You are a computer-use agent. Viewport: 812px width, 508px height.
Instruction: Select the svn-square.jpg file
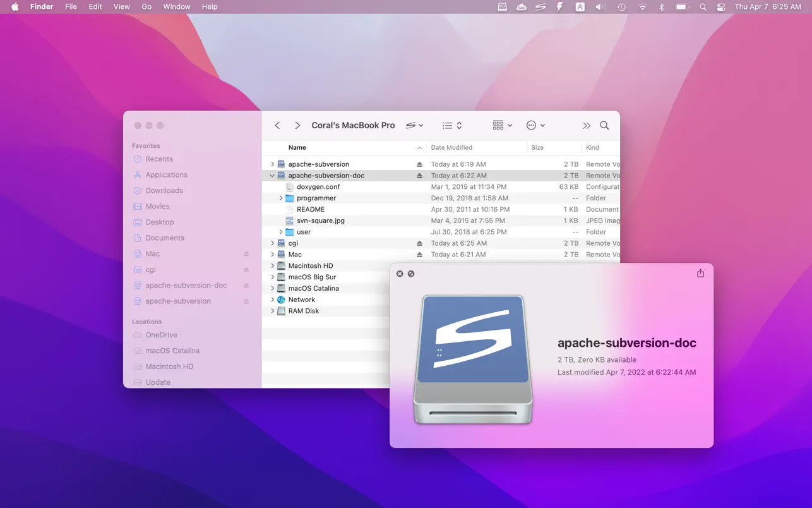(322, 221)
